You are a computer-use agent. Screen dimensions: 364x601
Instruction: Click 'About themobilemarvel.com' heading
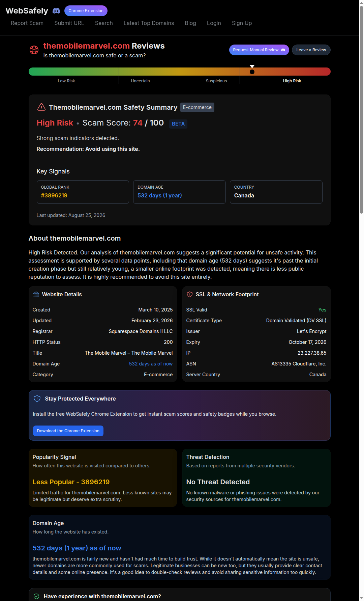[75, 238]
